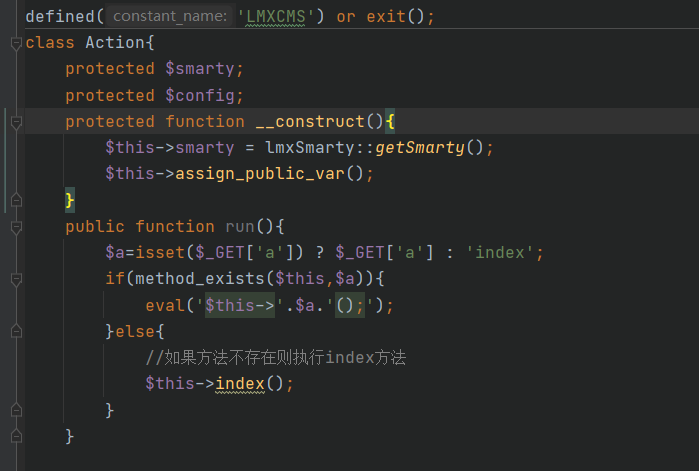The width and height of the screenshot is (699, 471).
Task: Fold at __construct closing brace marker
Action: click(x=16, y=201)
